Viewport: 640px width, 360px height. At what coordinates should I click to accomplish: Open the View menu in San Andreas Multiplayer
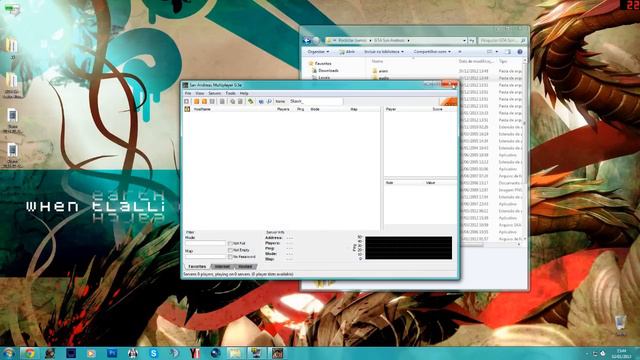pos(200,93)
